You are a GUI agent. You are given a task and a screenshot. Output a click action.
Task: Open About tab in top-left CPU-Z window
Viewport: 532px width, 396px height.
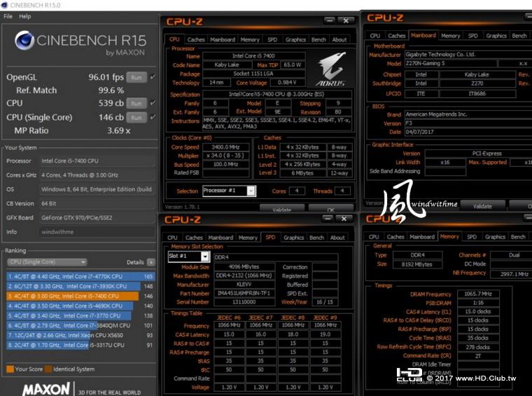[x=339, y=40]
